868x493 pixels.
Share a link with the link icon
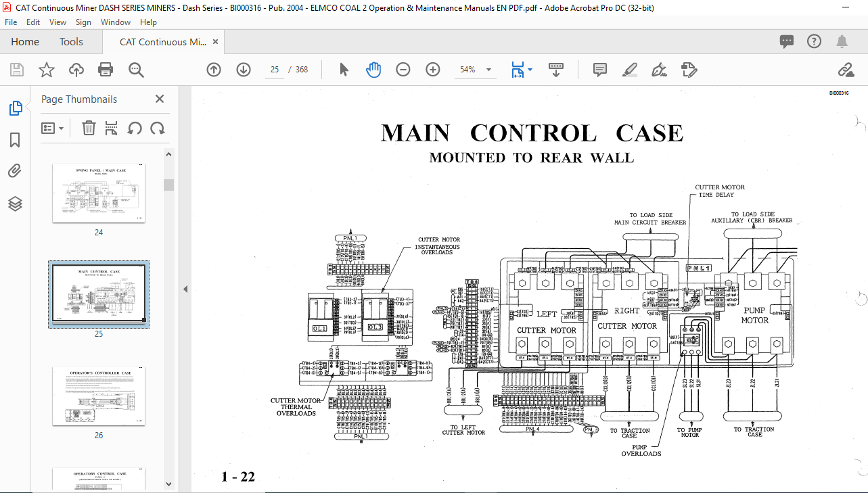coord(846,70)
